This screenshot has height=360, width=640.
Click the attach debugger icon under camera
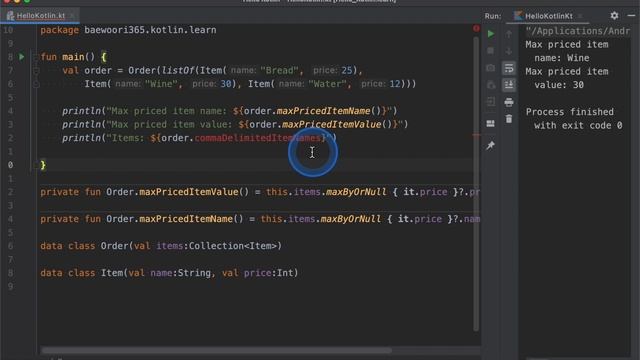[x=491, y=85]
